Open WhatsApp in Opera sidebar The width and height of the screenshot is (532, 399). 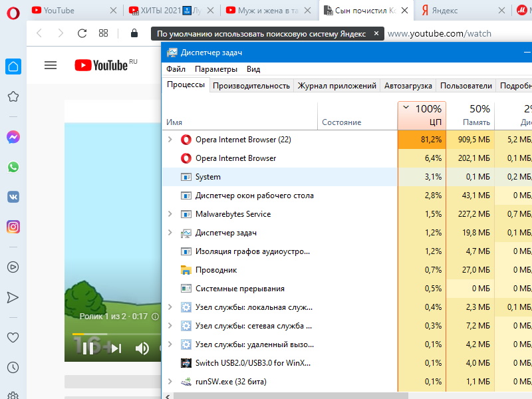coord(13,167)
